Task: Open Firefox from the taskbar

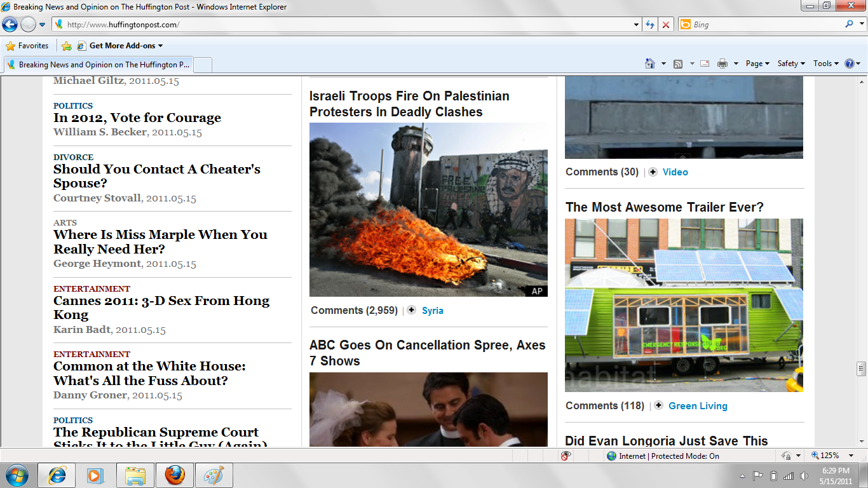Action: [175, 475]
